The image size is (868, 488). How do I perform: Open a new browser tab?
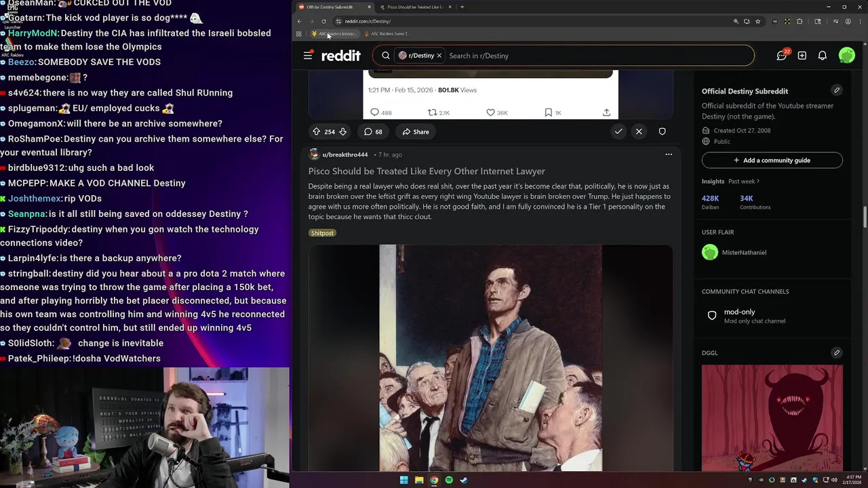pos(462,7)
